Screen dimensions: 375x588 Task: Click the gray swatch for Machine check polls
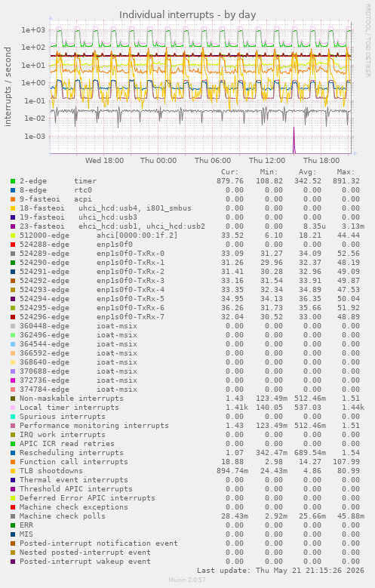[13, 516]
